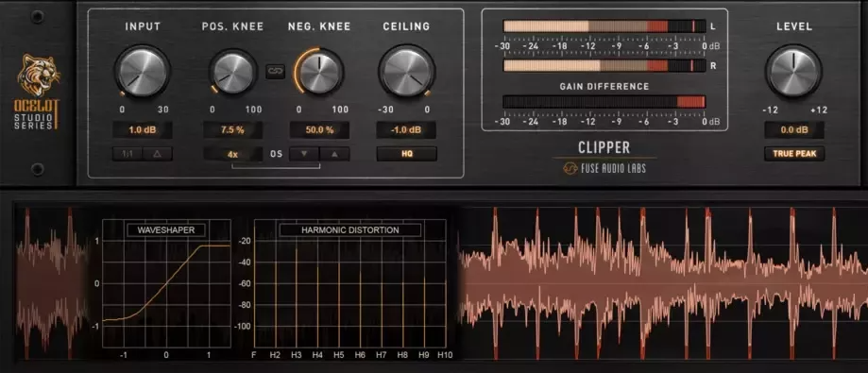This screenshot has height=373, width=868.
Task: Toggle the knee link chain icon
Action: [x=275, y=72]
